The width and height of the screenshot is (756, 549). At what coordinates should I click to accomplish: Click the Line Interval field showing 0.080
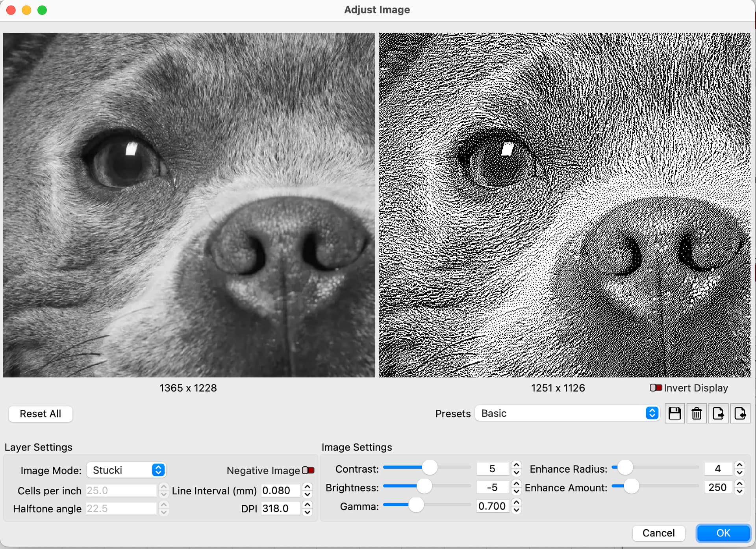(x=281, y=490)
